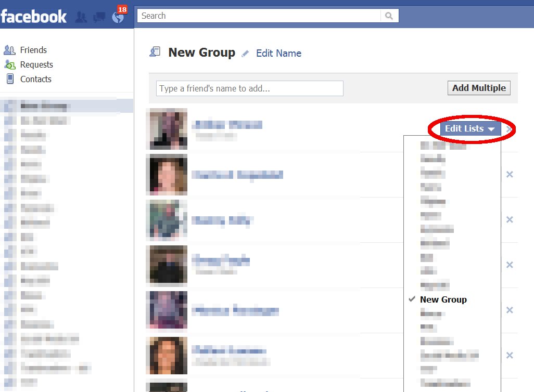Click the magnifier search button
This screenshot has height=392, width=534.
click(389, 16)
